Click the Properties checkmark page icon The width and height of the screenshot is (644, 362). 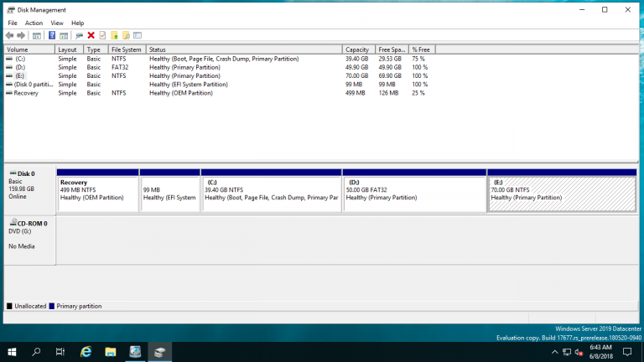(102, 35)
